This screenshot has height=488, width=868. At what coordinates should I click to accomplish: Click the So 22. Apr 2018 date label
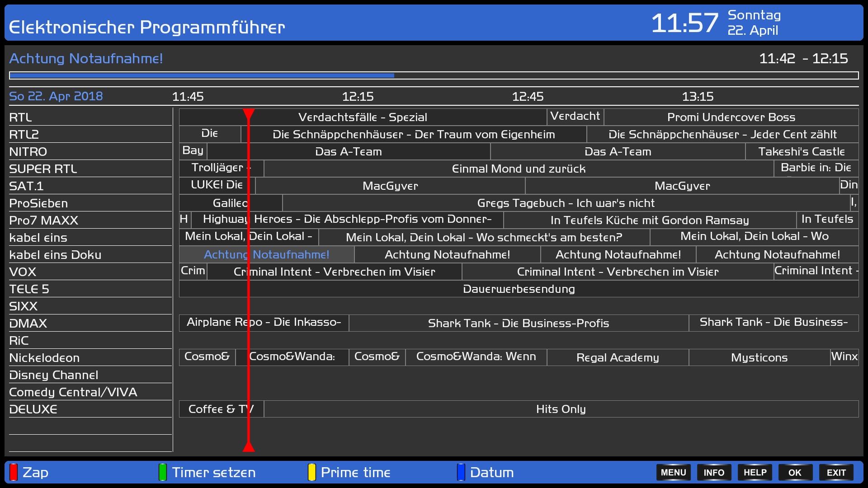tap(56, 96)
